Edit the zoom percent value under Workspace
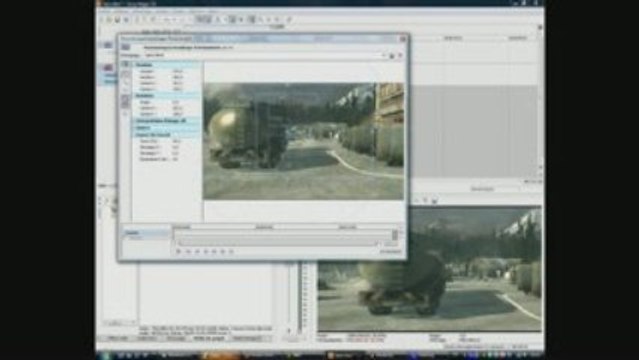Viewport: 639px width, 360px height. tap(176, 141)
